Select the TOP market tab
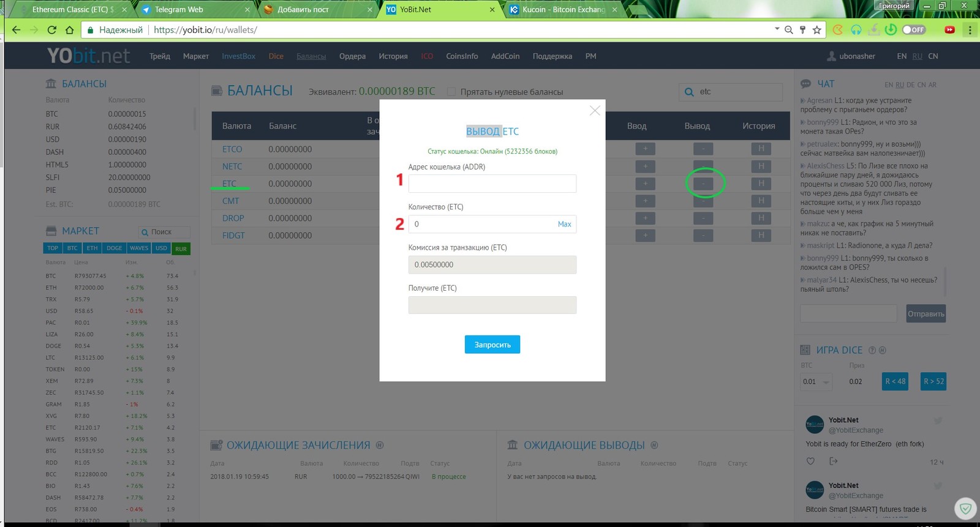The image size is (980, 527). [x=53, y=248]
